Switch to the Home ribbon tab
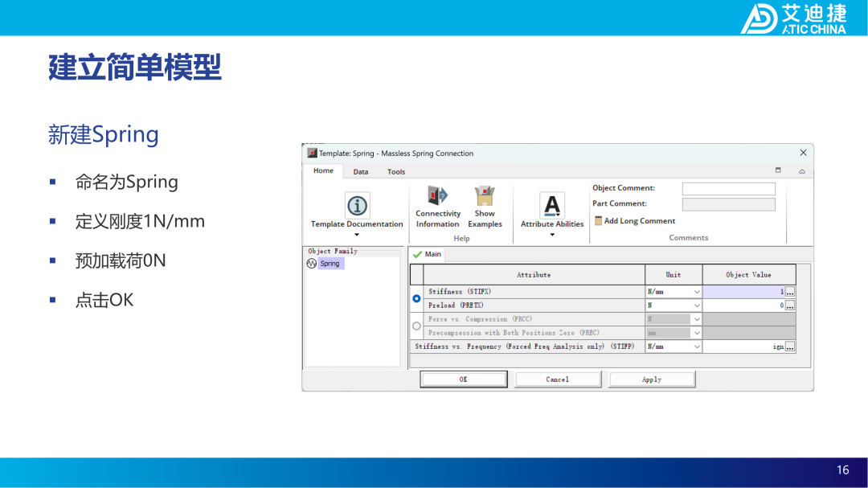The width and height of the screenshot is (868, 488). tap(323, 170)
